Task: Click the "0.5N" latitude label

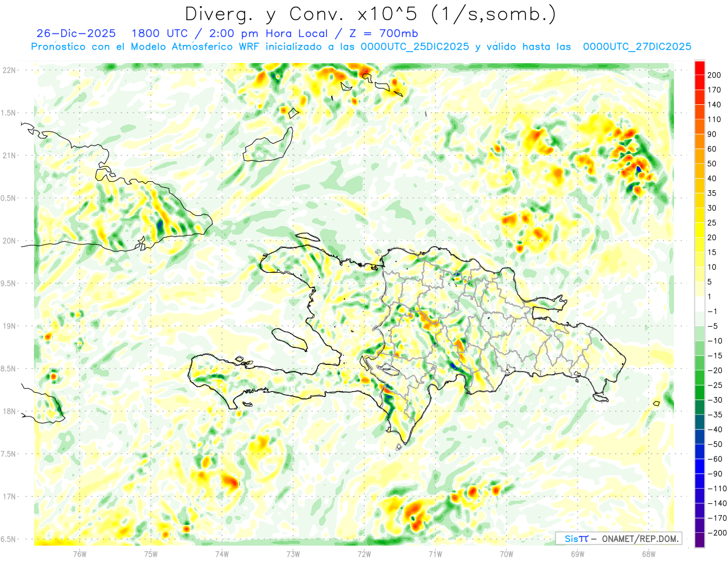Action: pyautogui.click(x=8, y=198)
